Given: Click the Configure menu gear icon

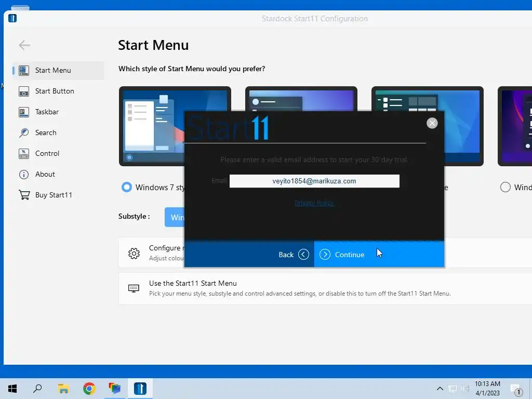Looking at the screenshot, I should click(x=134, y=254).
